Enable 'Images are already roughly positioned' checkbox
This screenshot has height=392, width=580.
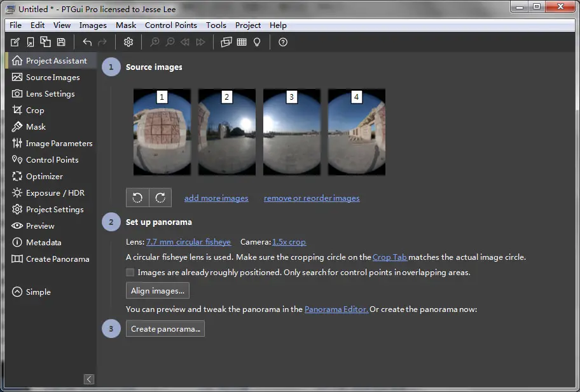130,272
